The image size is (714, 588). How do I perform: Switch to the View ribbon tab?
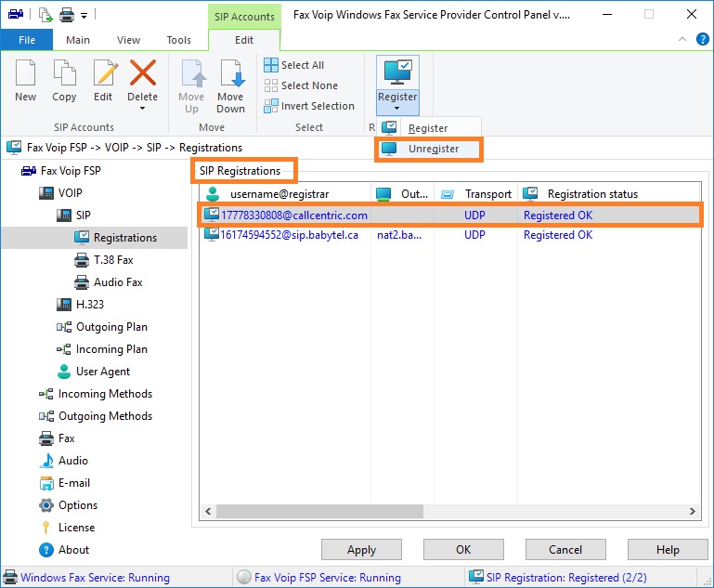tap(128, 40)
